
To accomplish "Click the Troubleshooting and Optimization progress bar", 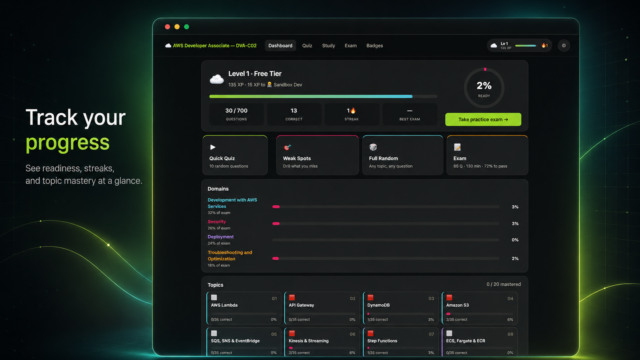I will 386,258.
